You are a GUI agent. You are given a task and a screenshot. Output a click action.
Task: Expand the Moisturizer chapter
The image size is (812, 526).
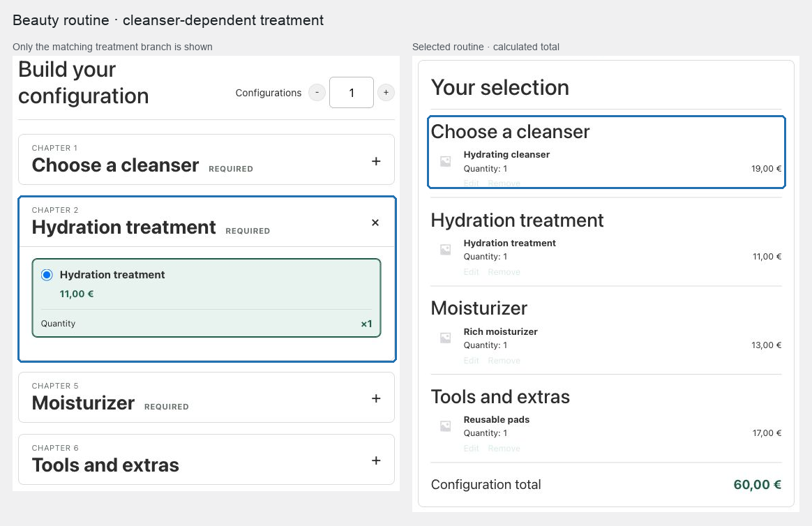[376, 398]
